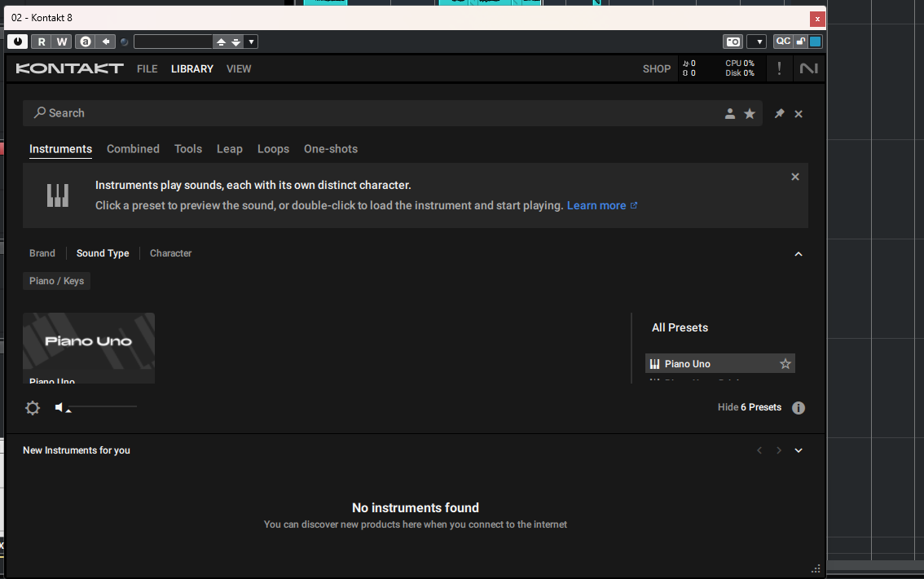This screenshot has width=924, height=579.
Task: Click the blue square button in plugin header
Action: coord(815,42)
